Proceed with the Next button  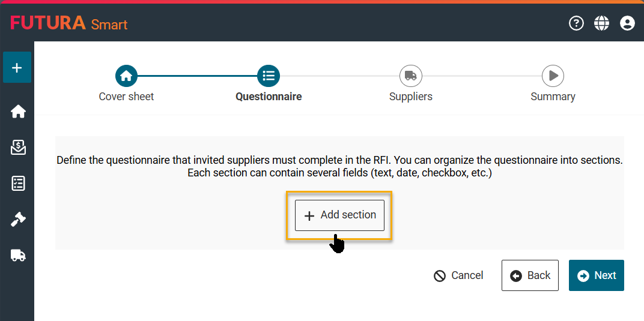pos(596,275)
